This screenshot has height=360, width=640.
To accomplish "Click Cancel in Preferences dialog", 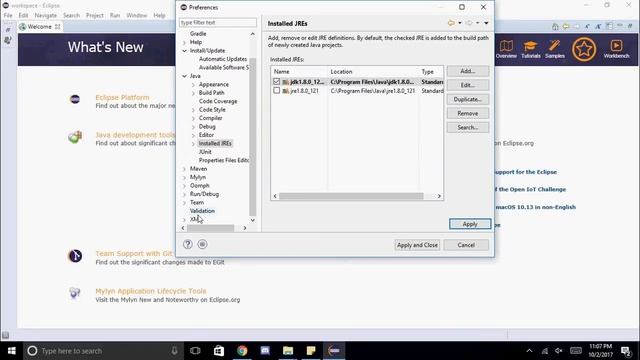I will click(x=466, y=245).
